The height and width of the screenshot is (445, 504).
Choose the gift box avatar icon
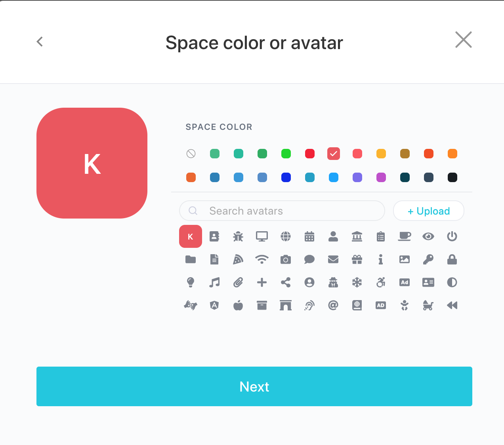[x=357, y=259]
